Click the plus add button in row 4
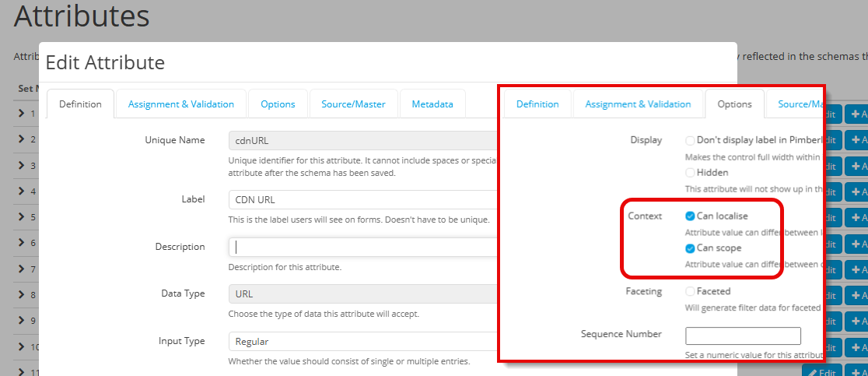The height and width of the screenshot is (376, 868). coord(856,192)
